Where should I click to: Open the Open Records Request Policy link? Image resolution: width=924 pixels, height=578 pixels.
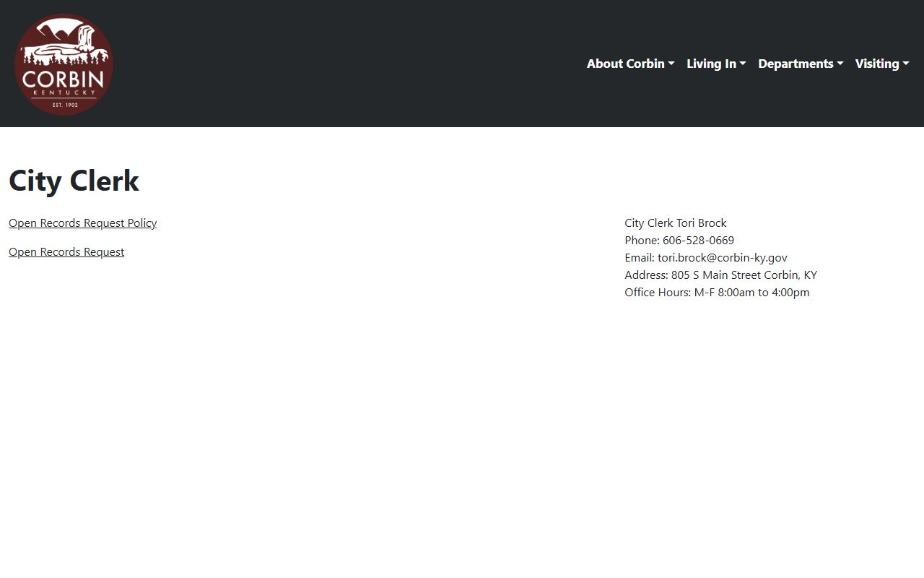tap(82, 223)
